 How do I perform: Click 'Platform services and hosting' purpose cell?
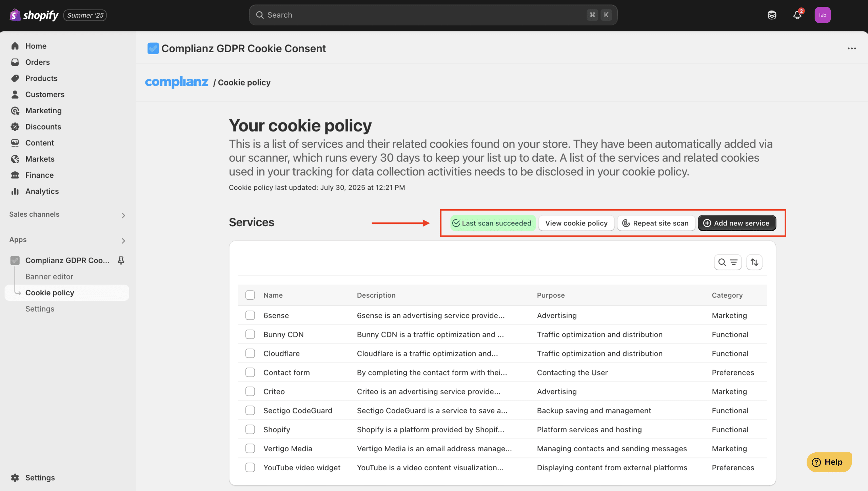tap(589, 429)
